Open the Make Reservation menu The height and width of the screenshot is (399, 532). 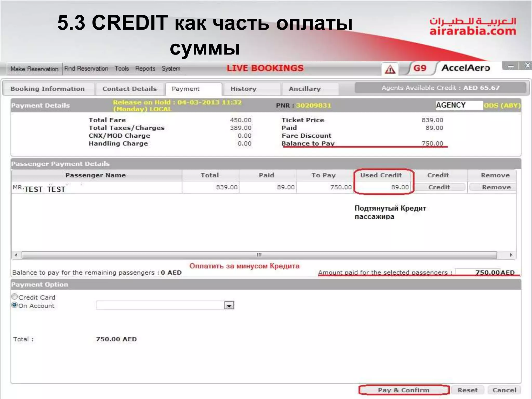pyautogui.click(x=35, y=69)
